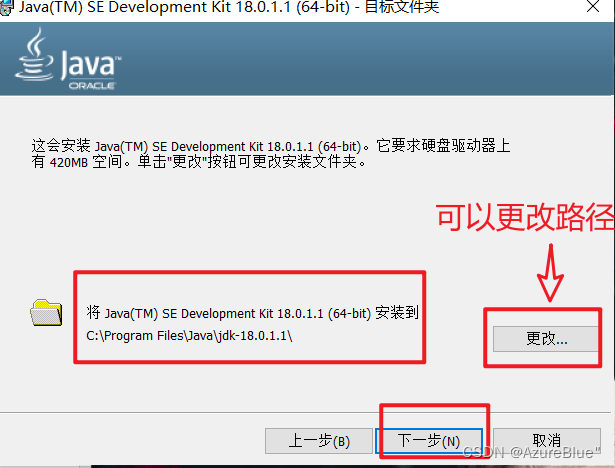Click the Java Oracle logo in the banner

(68, 59)
